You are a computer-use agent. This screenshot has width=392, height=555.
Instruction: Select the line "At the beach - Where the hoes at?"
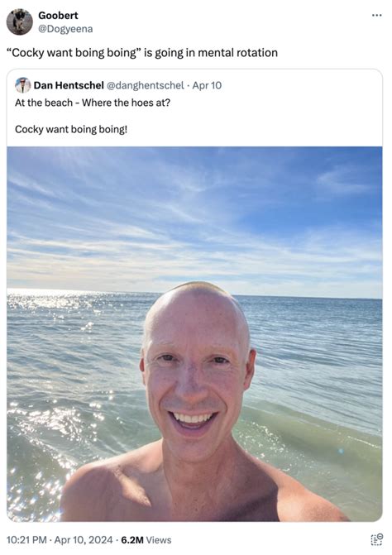click(x=93, y=103)
